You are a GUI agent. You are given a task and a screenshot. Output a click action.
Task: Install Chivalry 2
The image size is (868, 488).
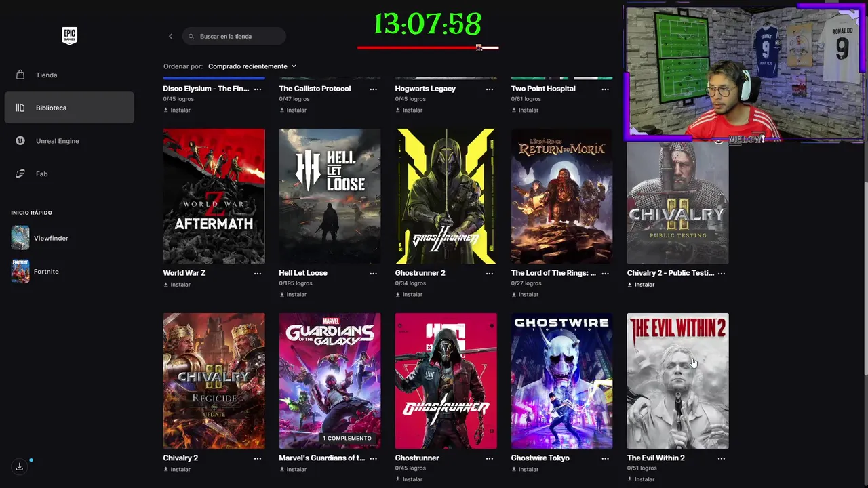click(177, 469)
